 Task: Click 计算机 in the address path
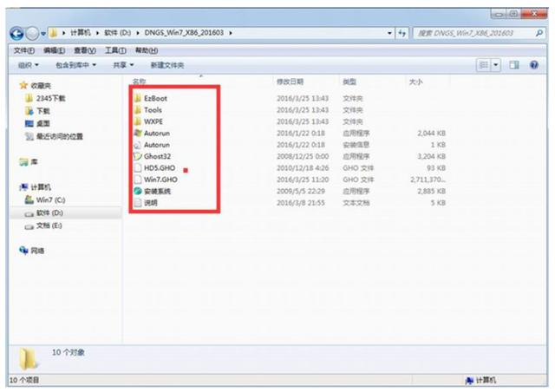[81, 33]
